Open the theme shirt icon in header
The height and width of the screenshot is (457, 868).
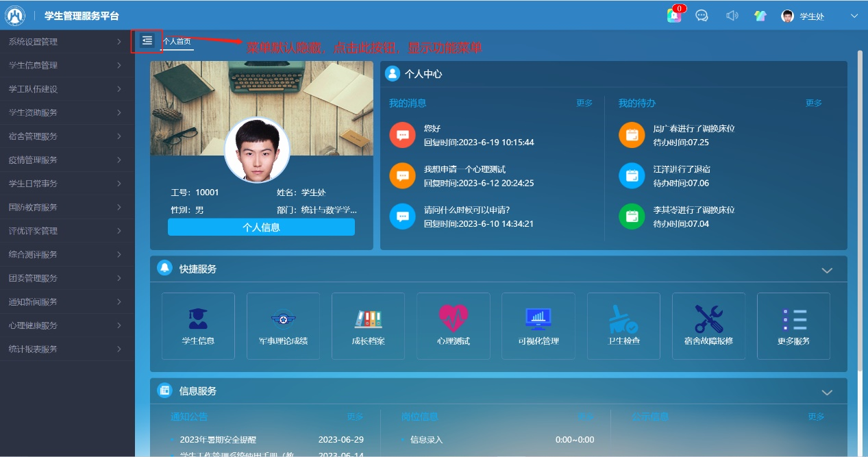click(x=760, y=16)
